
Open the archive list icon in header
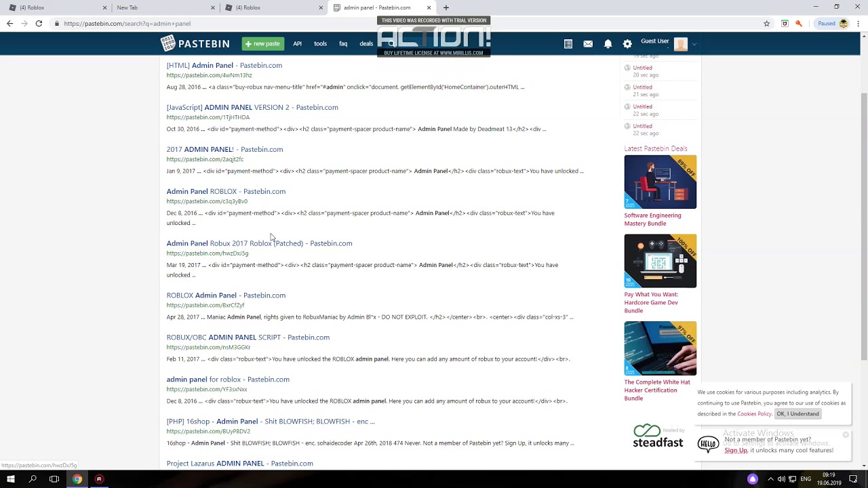(x=568, y=44)
